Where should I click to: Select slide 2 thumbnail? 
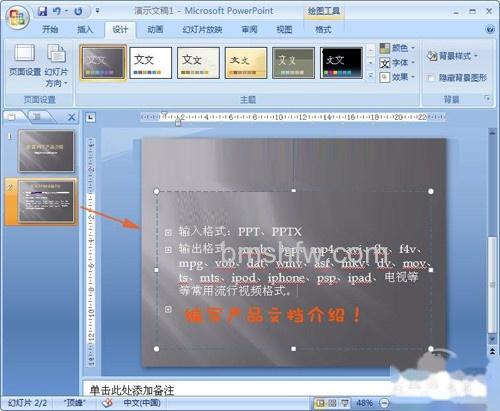[x=46, y=202]
